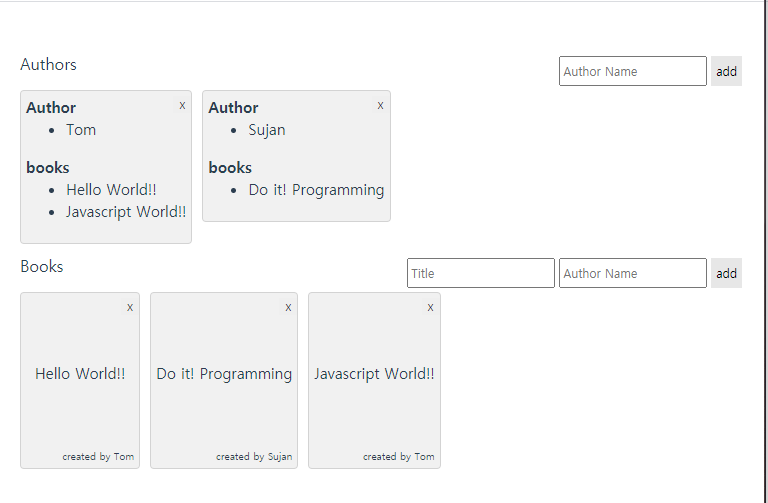This screenshot has width=768, height=503.
Task: Click the add button in the Books section
Action: (726, 273)
